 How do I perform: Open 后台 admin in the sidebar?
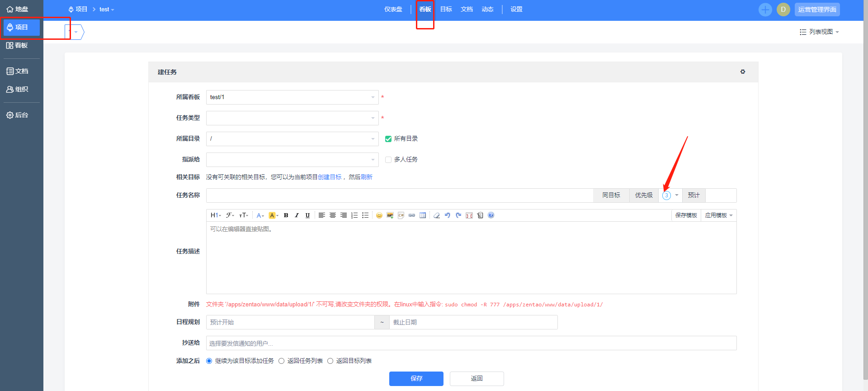pyautogui.click(x=18, y=115)
